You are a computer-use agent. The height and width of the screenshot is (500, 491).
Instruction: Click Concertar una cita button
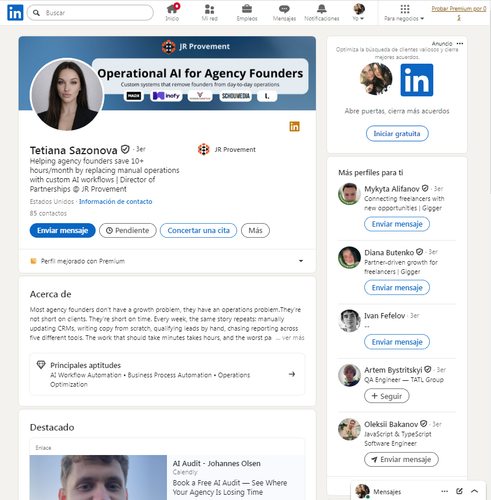click(198, 230)
